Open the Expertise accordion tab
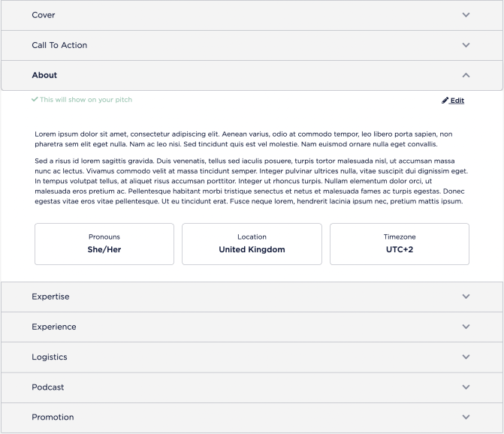The image size is (504, 434). tap(50, 297)
